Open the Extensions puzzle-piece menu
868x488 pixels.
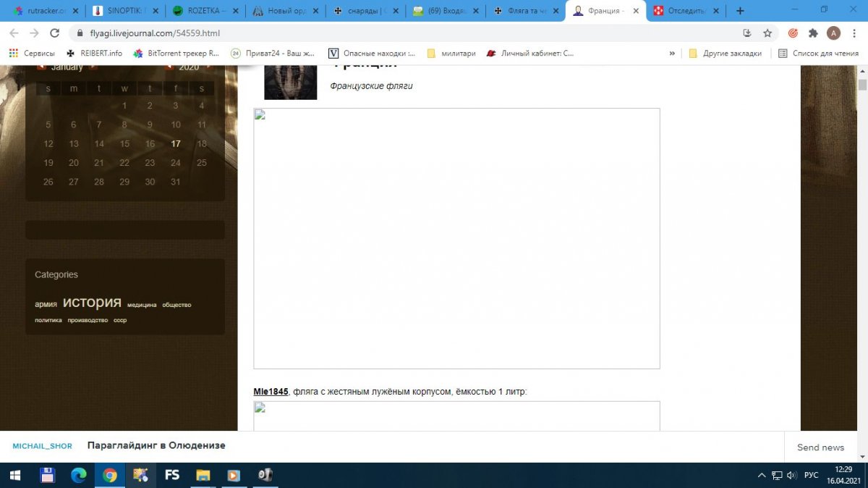coord(813,33)
